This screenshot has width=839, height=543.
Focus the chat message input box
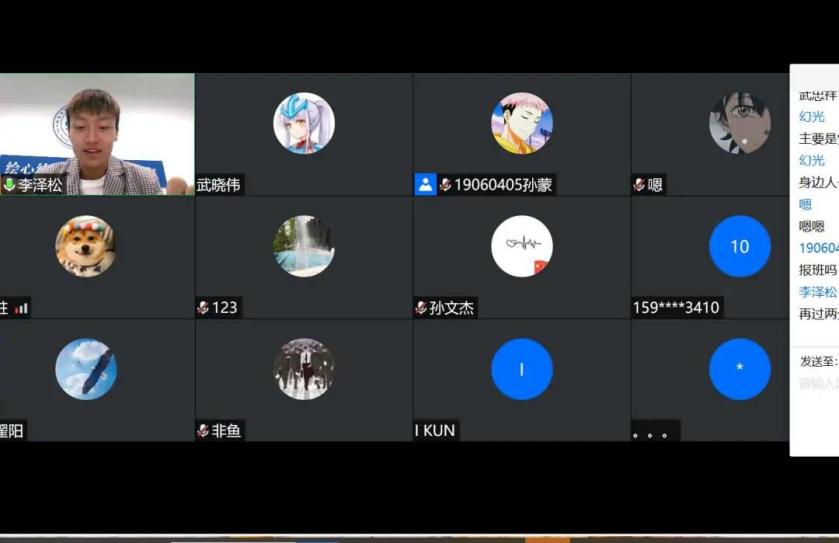pos(818,384)
